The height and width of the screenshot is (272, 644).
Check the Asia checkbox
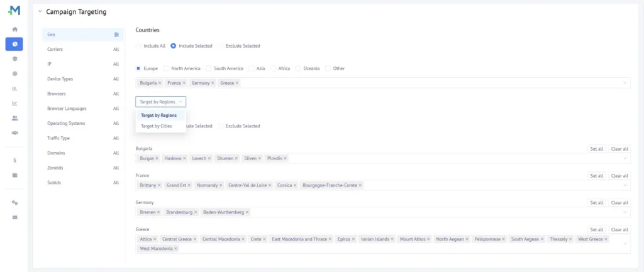coord(252,68)
